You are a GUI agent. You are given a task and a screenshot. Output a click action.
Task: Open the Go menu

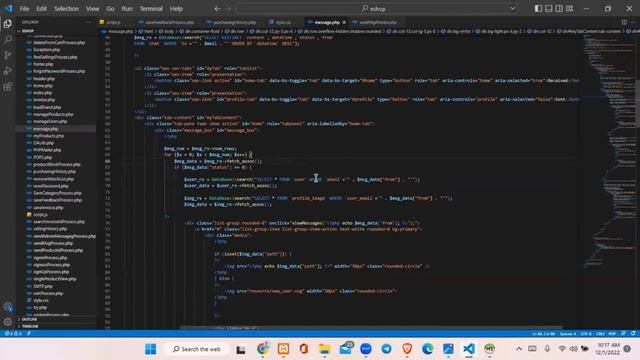point(110,9)
